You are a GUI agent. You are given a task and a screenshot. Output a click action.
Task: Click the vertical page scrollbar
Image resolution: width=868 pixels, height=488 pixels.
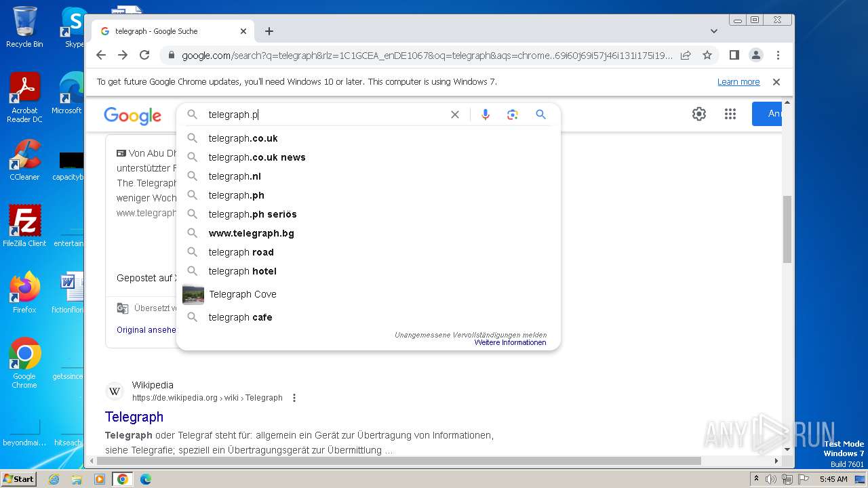tap(787, 229)
